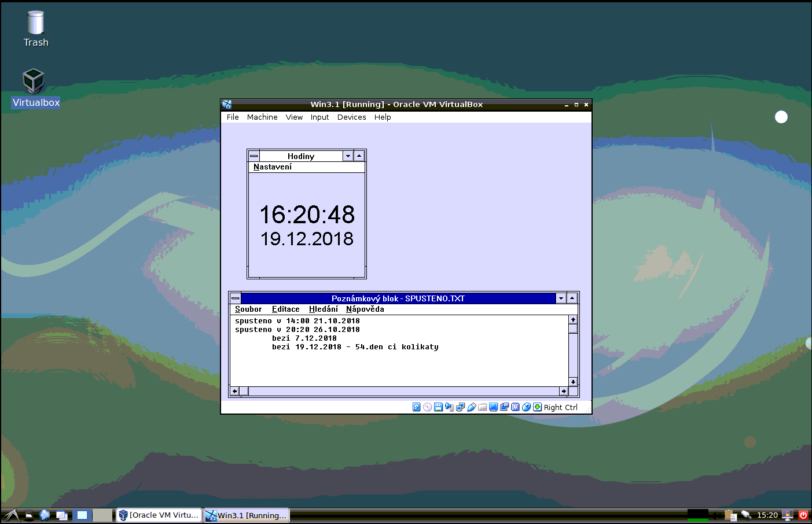Viewport: 812px width, 524px height.
Task: Click the network plug tray icon
Action: pyautogui.click(x=746, y=515)
